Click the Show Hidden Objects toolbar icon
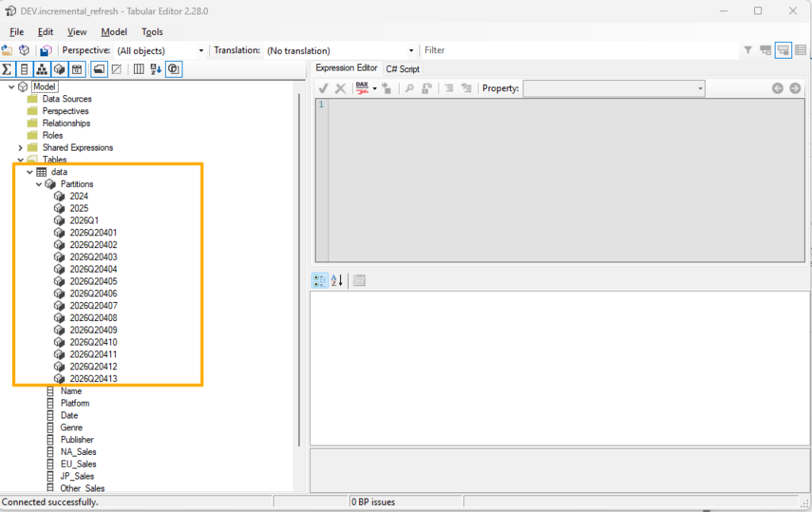812x512 pixels. point(117,69)
